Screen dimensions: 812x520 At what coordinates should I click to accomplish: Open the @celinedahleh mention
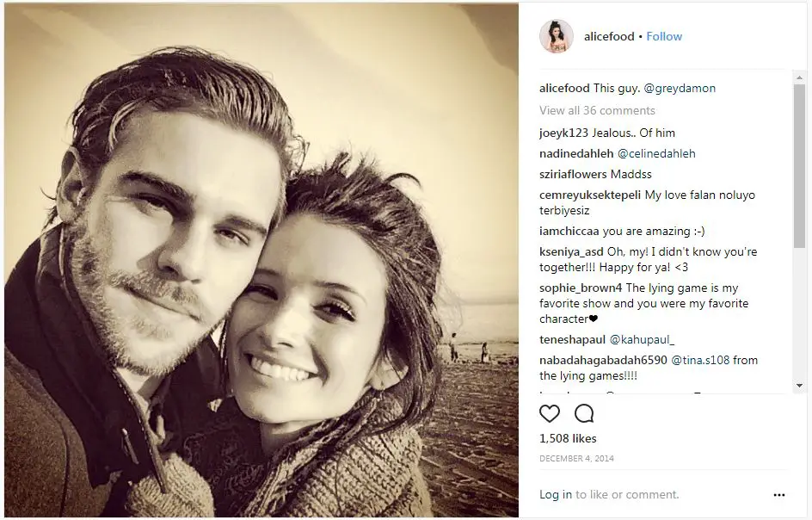pyautogui.click(x=656, y=153)
